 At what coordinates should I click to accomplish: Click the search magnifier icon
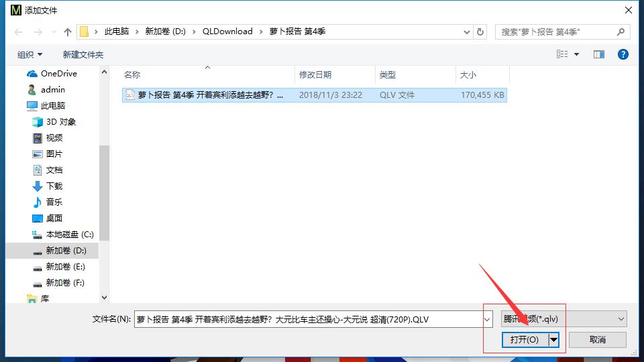click(621, 32)
